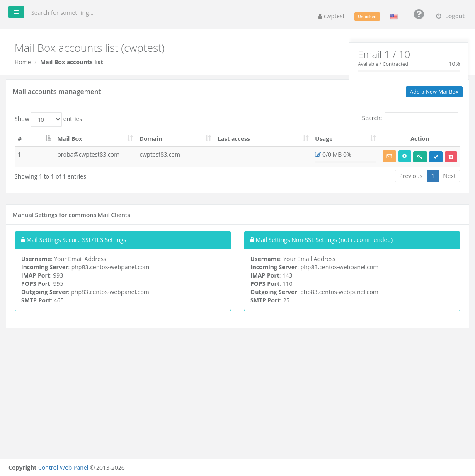Edit quota icon next to 0/0 MB

click(317, 154)
